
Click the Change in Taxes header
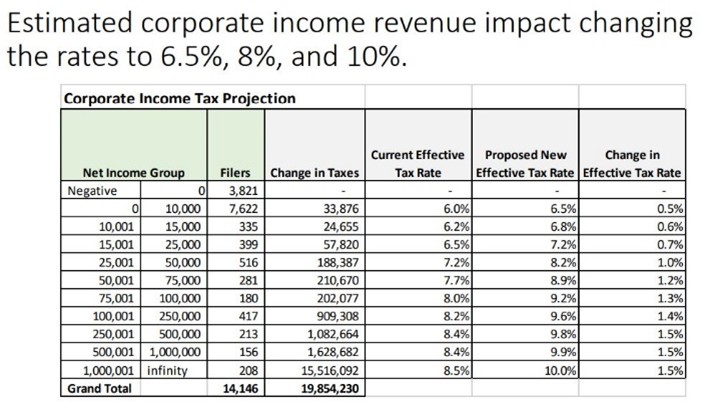click(x=315, y=145)
